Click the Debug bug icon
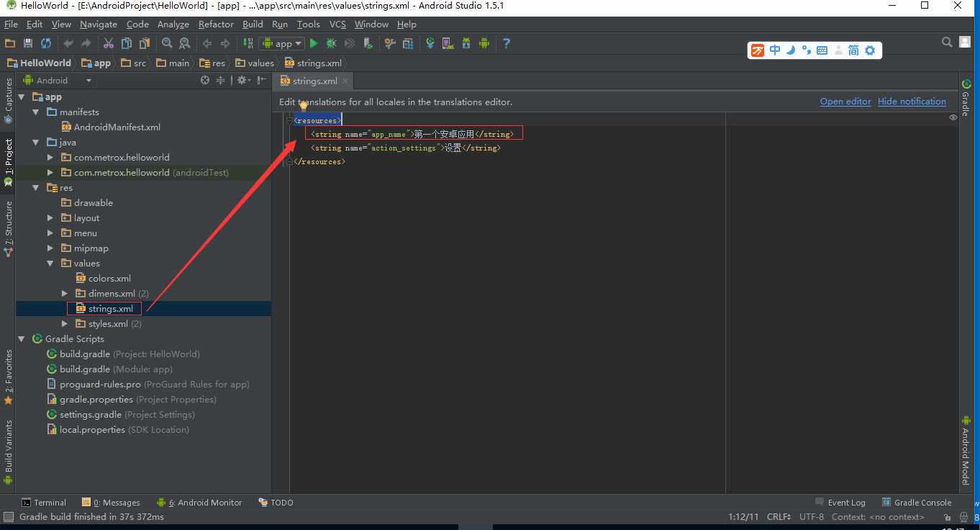This screenshot has height=530, width=980. point(332,43)
